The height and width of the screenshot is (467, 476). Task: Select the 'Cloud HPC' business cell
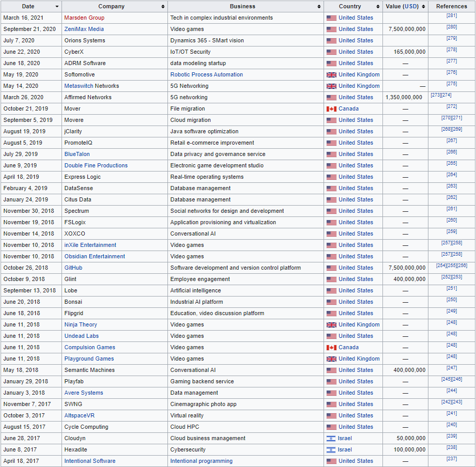(245, 427)
